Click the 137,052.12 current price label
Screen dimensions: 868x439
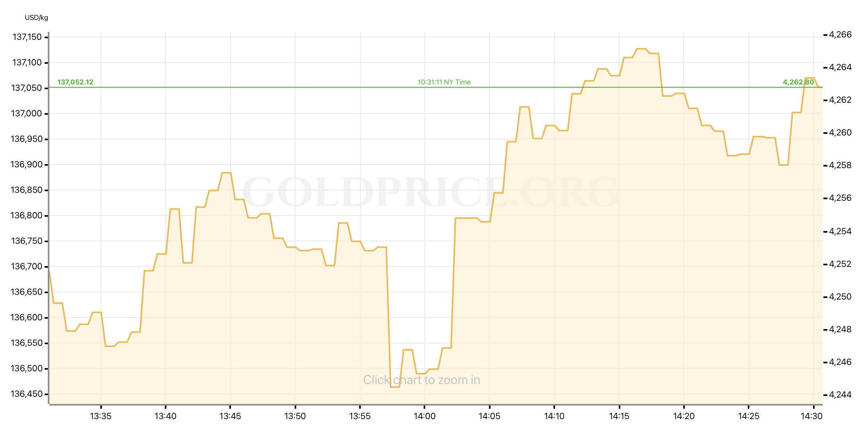click(x=75, y=82)
